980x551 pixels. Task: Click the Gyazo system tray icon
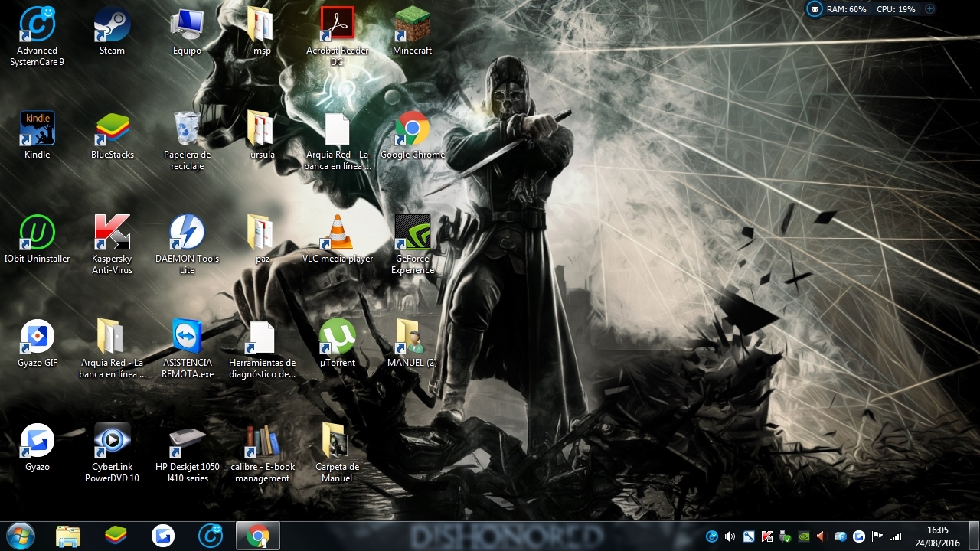pos(859,536)
